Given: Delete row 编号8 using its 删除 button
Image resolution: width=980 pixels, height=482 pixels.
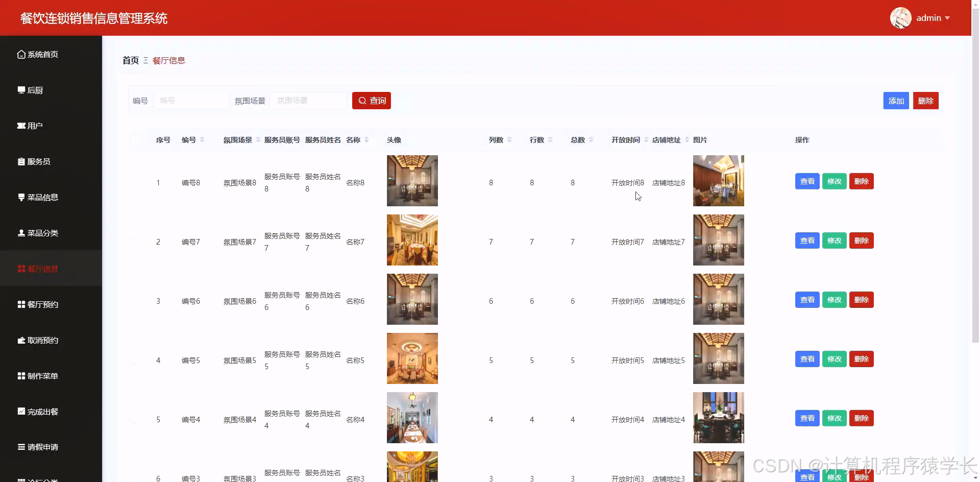Looking at the screenshot, I should tap(862, 181).
